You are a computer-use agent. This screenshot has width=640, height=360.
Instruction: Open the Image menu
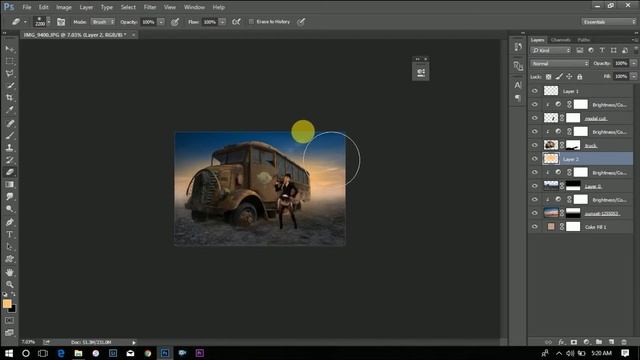[64, 7]
